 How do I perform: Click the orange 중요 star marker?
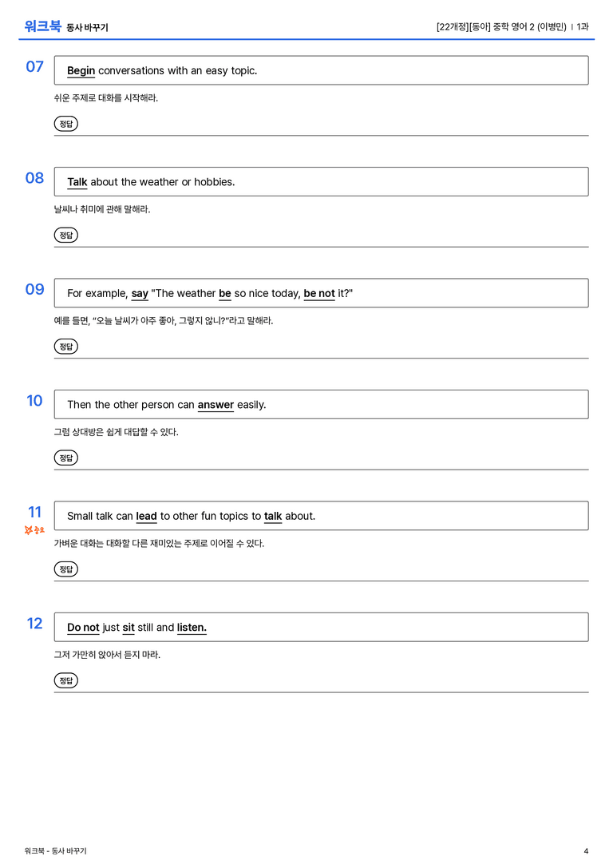click(34, 530)
